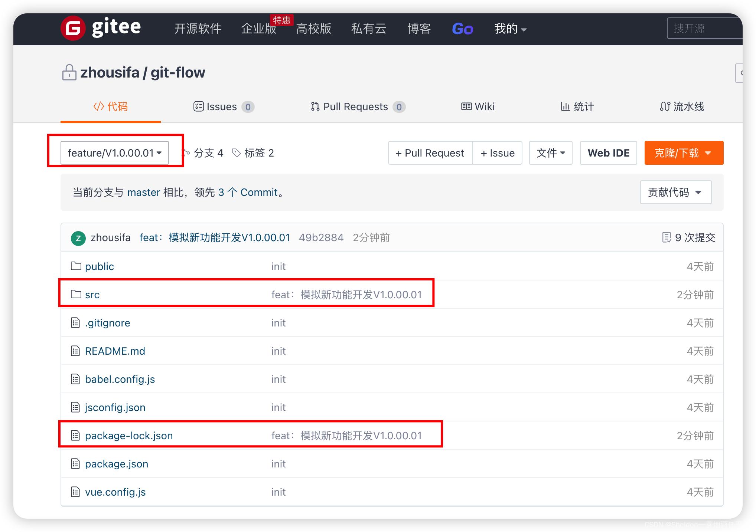Screen dimensions: 756x532
Task: Click the src row commit message feat：模拟新功能开发V1.0.00.01
Action: pos(347,294)
